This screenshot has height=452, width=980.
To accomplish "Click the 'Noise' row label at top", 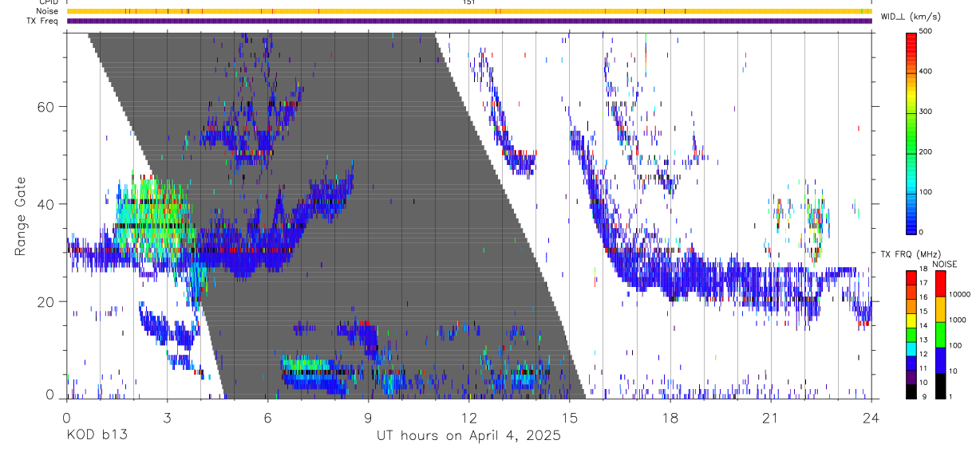I will point(49,11).
